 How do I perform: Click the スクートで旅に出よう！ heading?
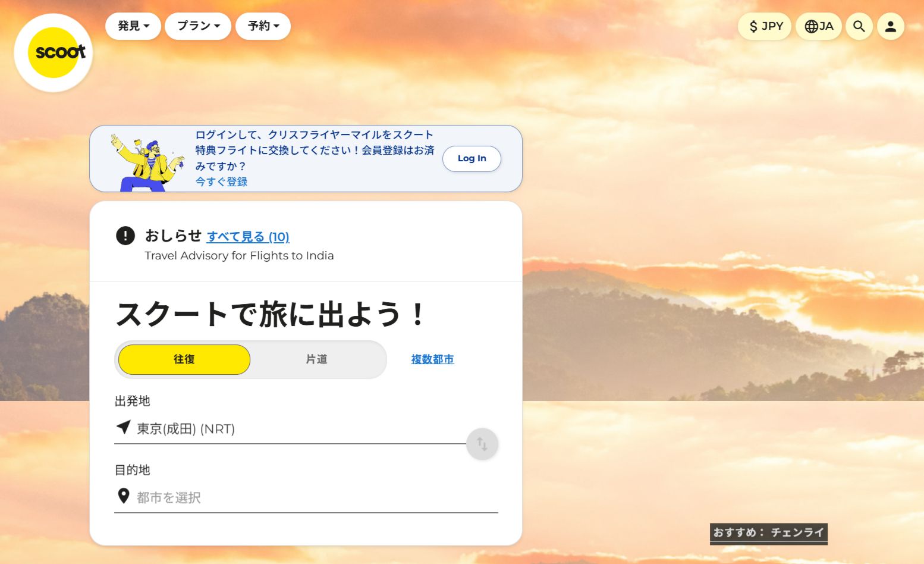271,314
